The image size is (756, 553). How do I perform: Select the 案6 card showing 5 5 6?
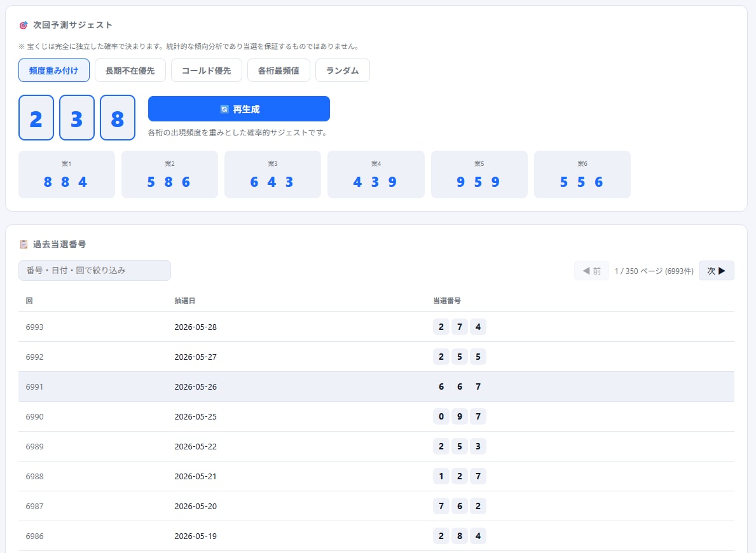point(582,175)
